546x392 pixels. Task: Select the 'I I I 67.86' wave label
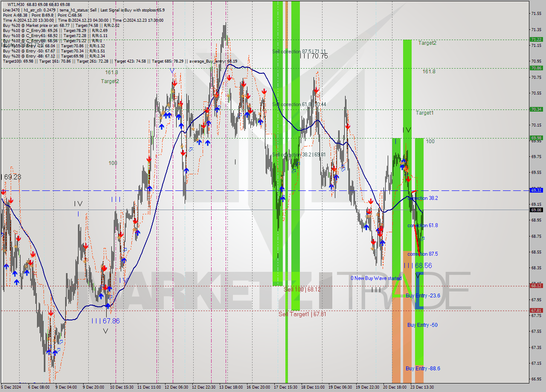tap(106, 321)
